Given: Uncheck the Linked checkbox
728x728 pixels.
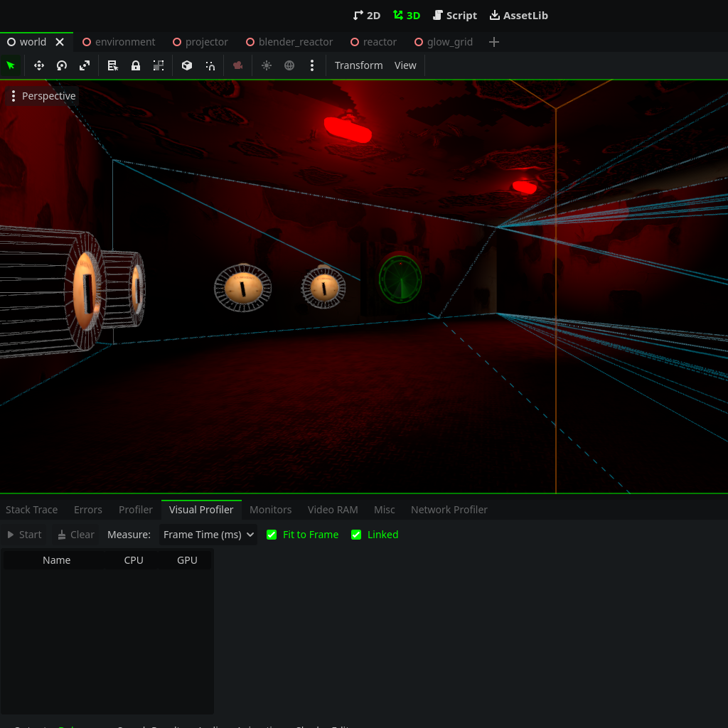Looking at the screenshot, I should pos(356,535).
